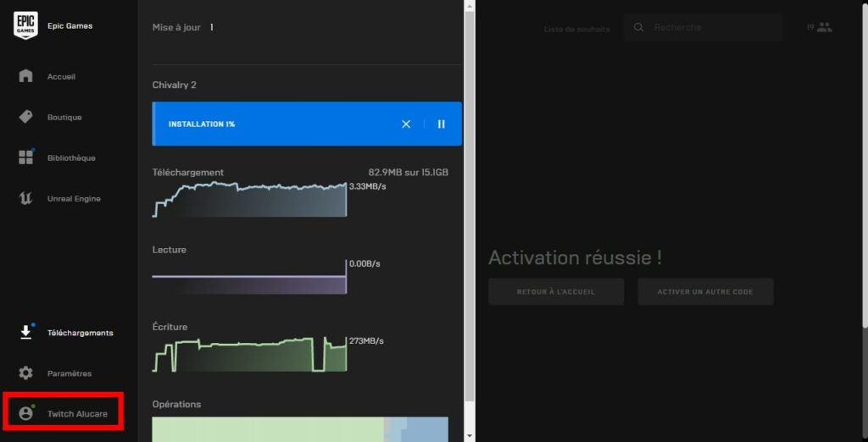Click the Installation 1% progress bar

coord(271,124)
